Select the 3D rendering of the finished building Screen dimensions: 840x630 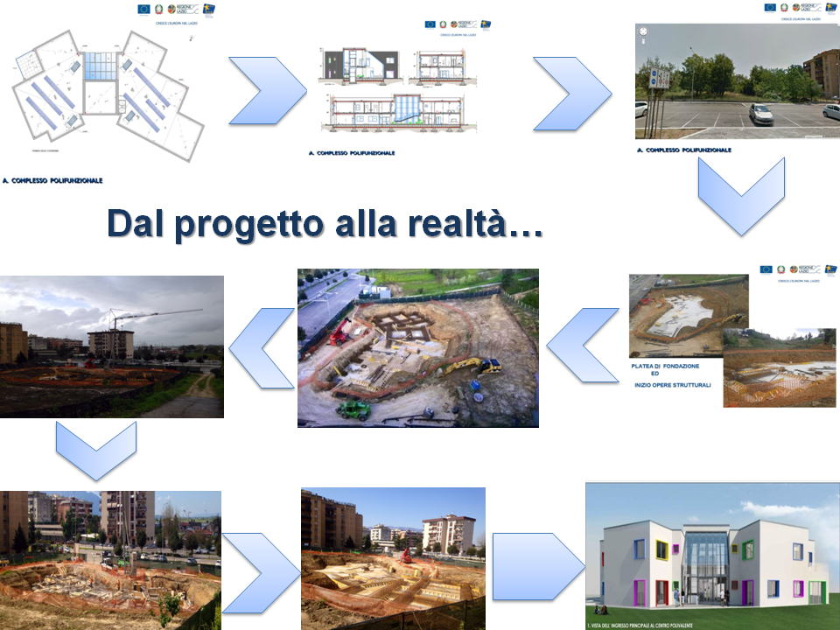712,556
